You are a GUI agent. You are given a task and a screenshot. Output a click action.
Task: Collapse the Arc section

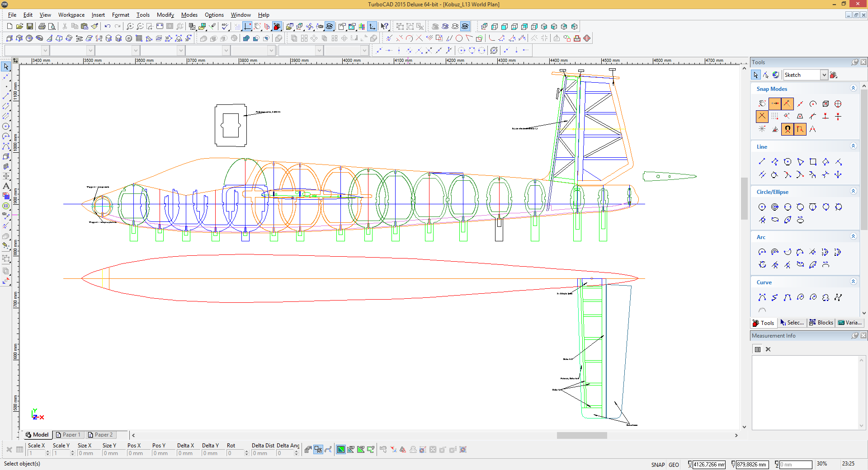853,236
